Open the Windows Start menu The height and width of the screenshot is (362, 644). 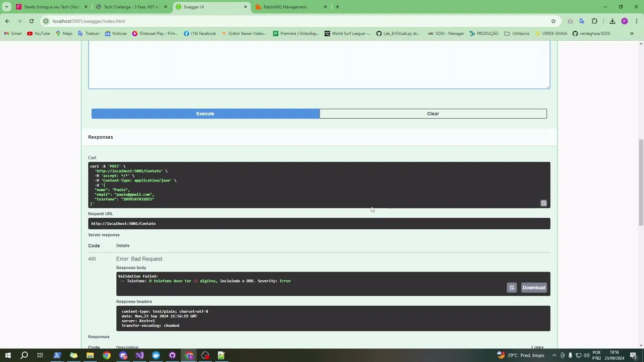(x=8, y=355)
